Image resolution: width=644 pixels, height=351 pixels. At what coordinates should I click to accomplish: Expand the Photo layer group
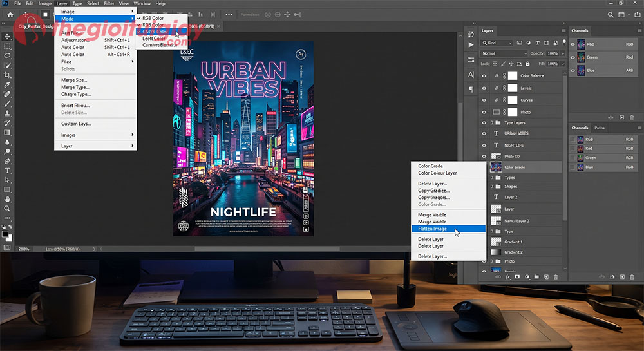[x=492, y=261]
